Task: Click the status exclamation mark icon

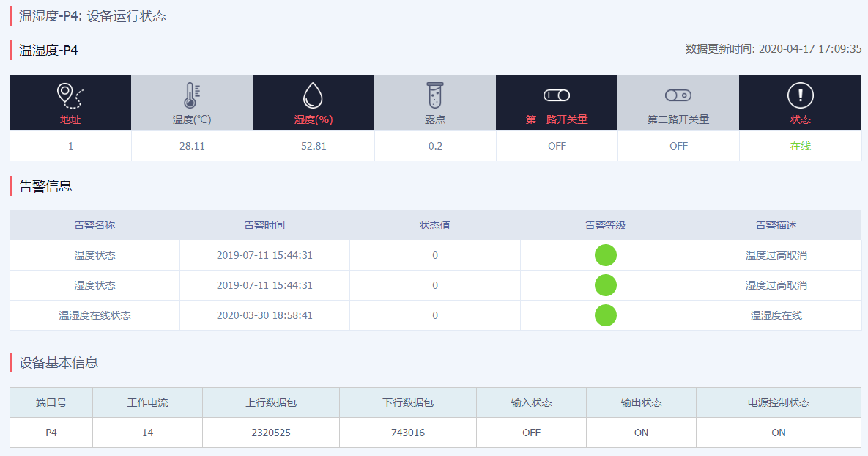Action: click(x=800, y=95)
